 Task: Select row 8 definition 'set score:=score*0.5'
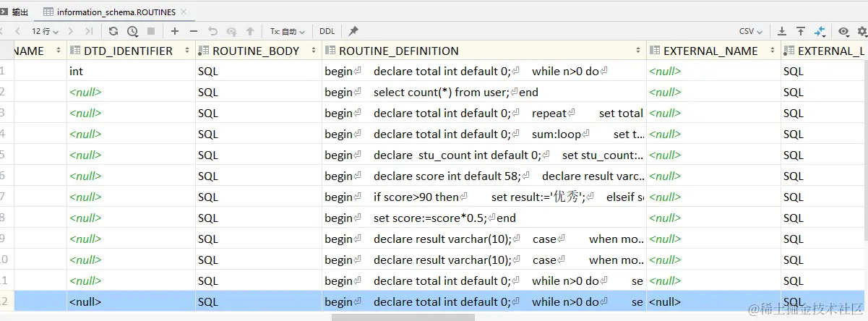point(484,218)
